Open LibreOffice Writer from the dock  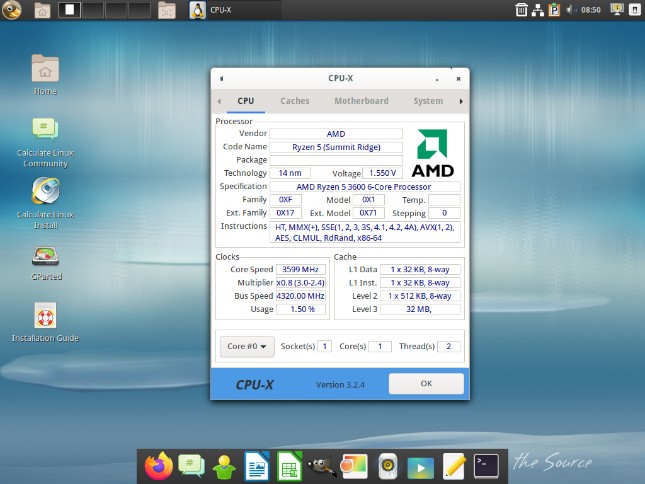click(x=257, y=465)
